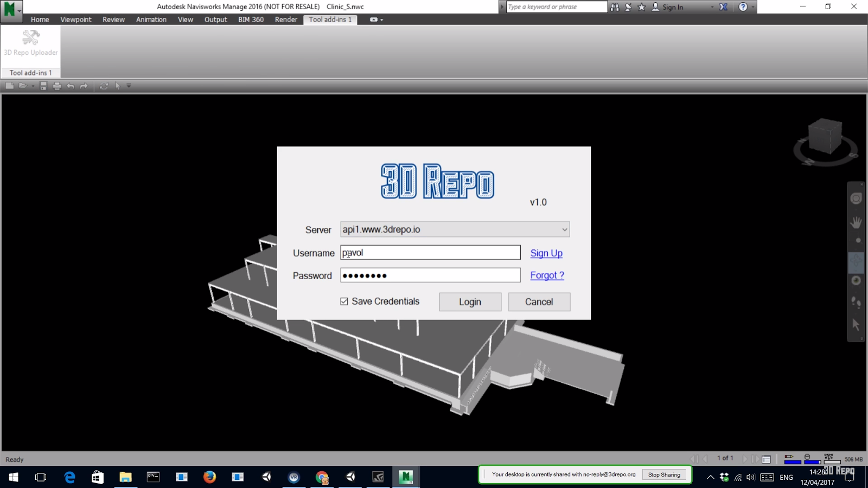The image size is (868, 488).
Task: Expand the Help dropdown arrow
Action: (x=752, y=7)
